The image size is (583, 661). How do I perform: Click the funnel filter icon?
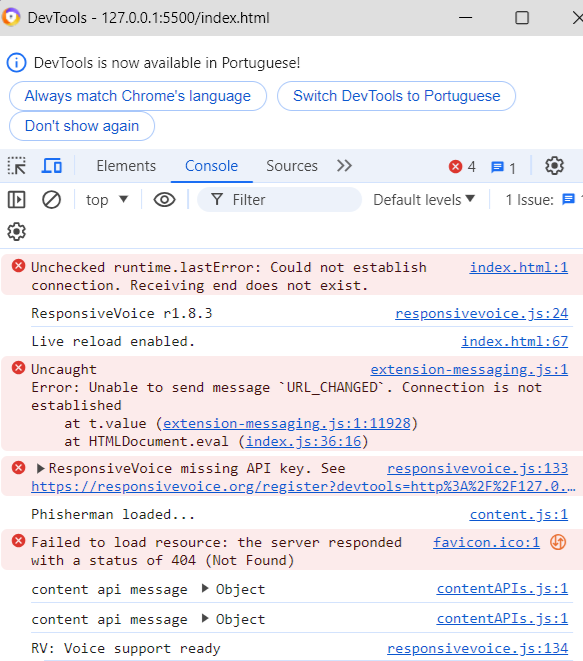pyautogui.click(x=217, y=199)
